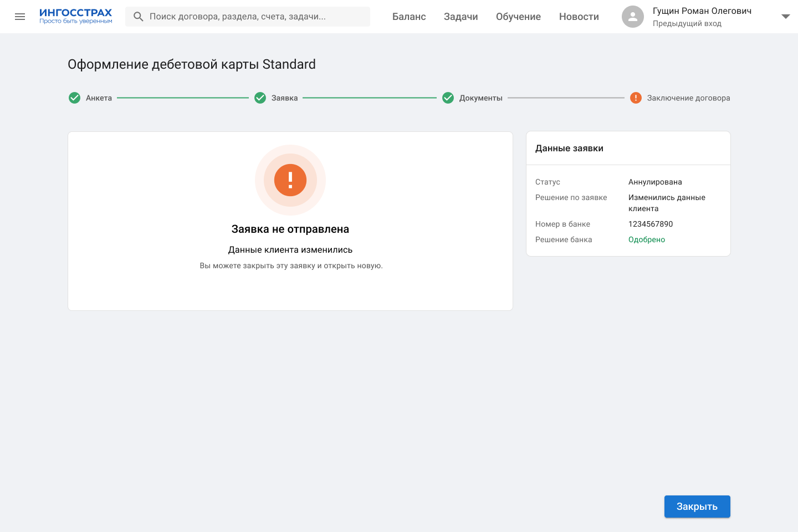The width and height of the screenshot is (798, 532).
Task: Click the Заявка step checkmark icon
Action: click(x=260, y=98)
